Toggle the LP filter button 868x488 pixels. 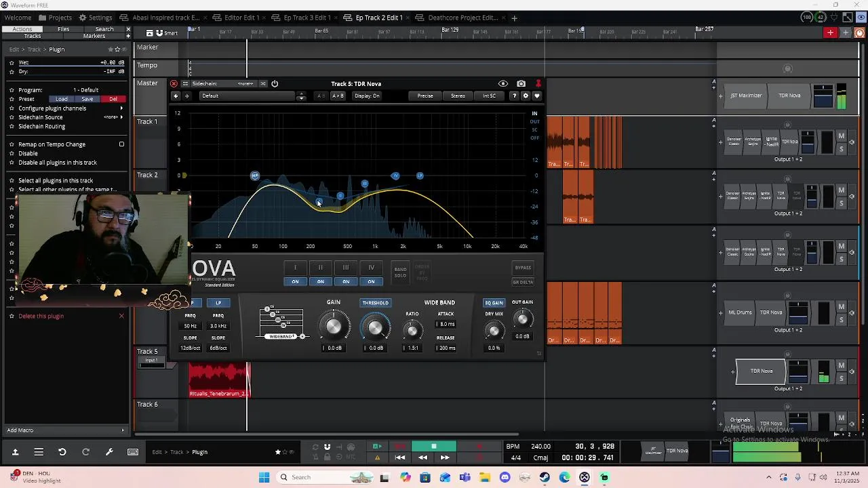click(218, 303)
